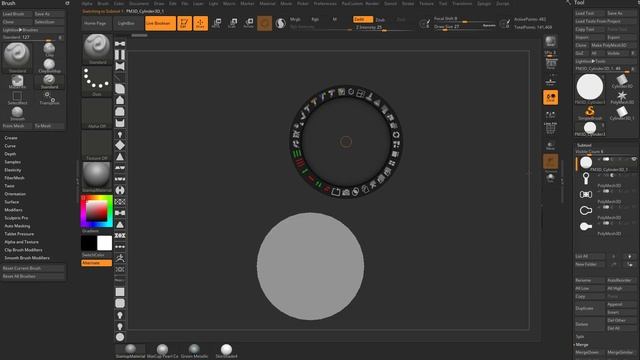Click the diamond shape icon in left shelf
The image size is (640, 360).
[120, 145]
